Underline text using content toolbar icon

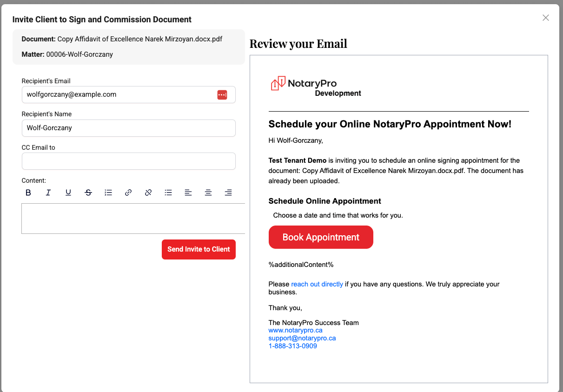click(x=68, y=193)
